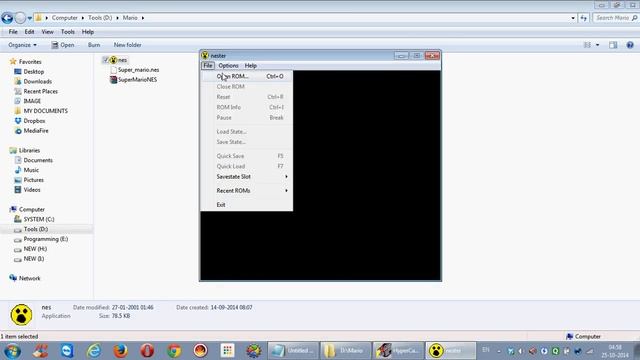Open TeamViewer icon on taskbar
The width and height of the screenshot is (640, 360).
[67, 351]
